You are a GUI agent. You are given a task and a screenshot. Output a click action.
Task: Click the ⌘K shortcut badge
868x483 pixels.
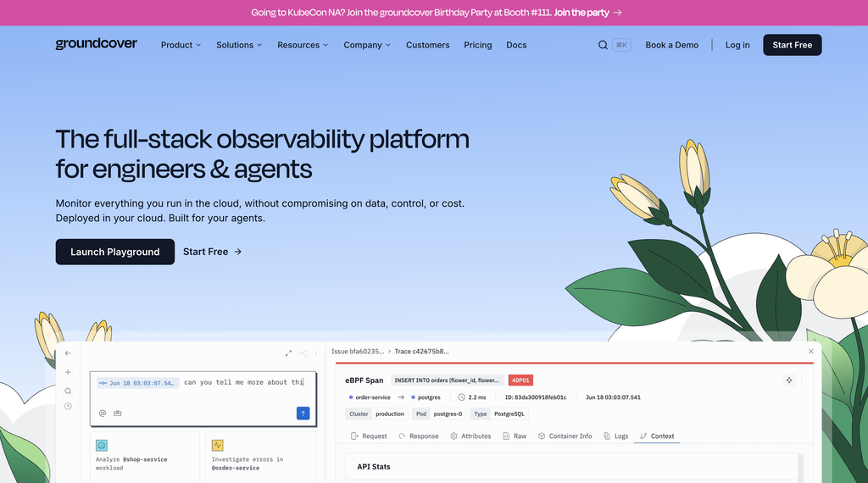click(x=621, y=45)
